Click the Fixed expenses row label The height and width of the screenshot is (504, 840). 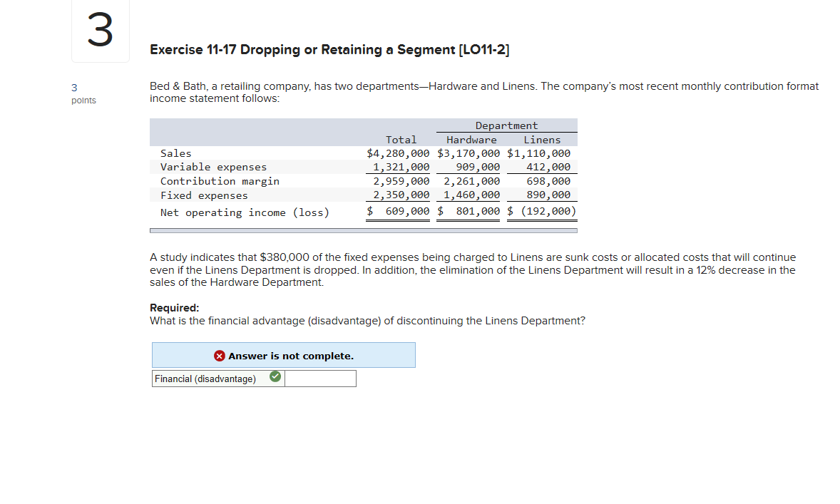tap(206, 195)
